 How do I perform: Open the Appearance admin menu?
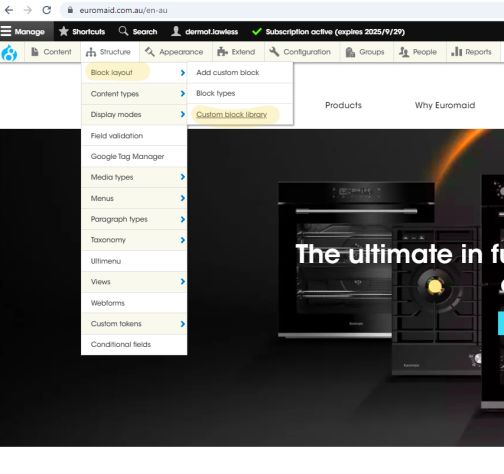point(174,52)
